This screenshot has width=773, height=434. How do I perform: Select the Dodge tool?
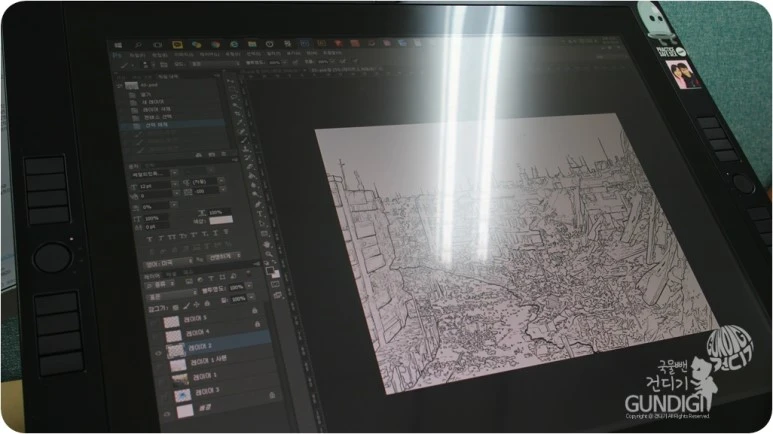[255, 193]
